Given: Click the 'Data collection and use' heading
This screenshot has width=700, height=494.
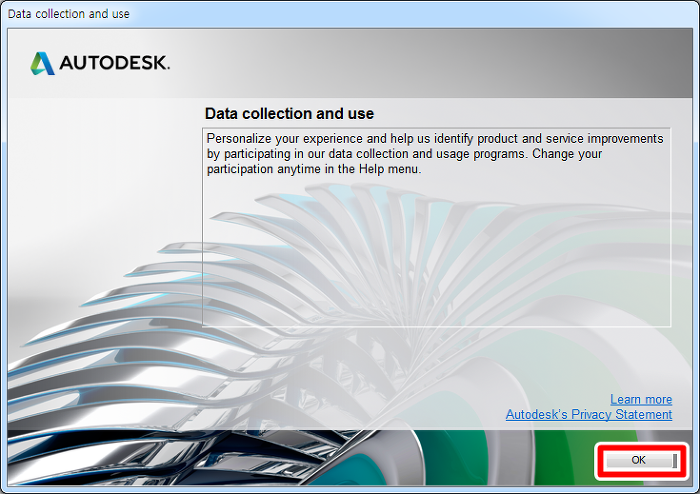Looking at the screenshot, I should click(x=289, y=114).
